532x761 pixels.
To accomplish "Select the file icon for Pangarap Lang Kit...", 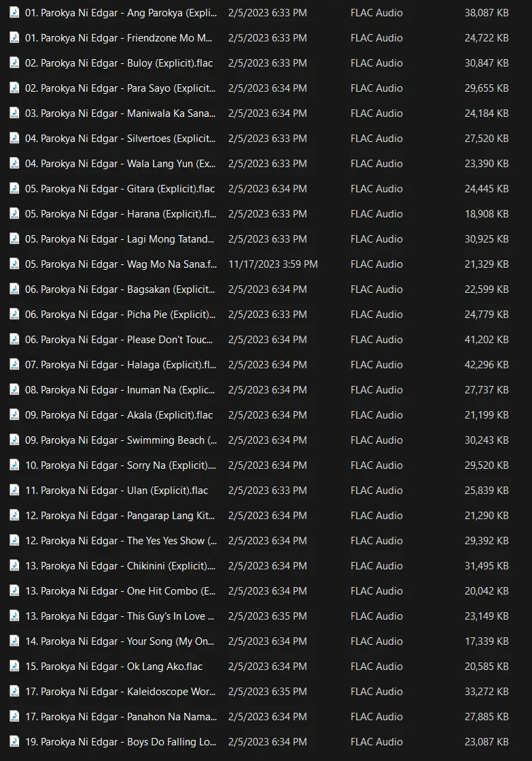I will 14,516.
